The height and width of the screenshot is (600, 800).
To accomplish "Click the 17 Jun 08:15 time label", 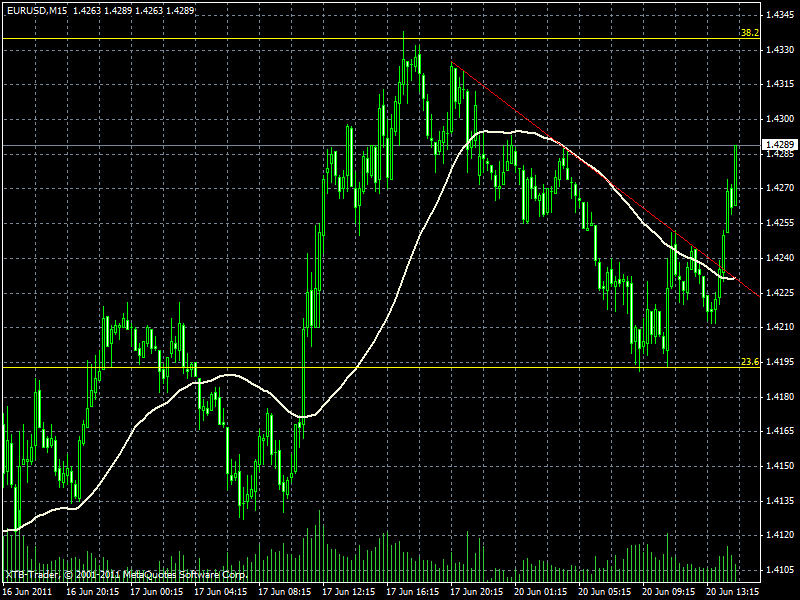I will point(285,592).
